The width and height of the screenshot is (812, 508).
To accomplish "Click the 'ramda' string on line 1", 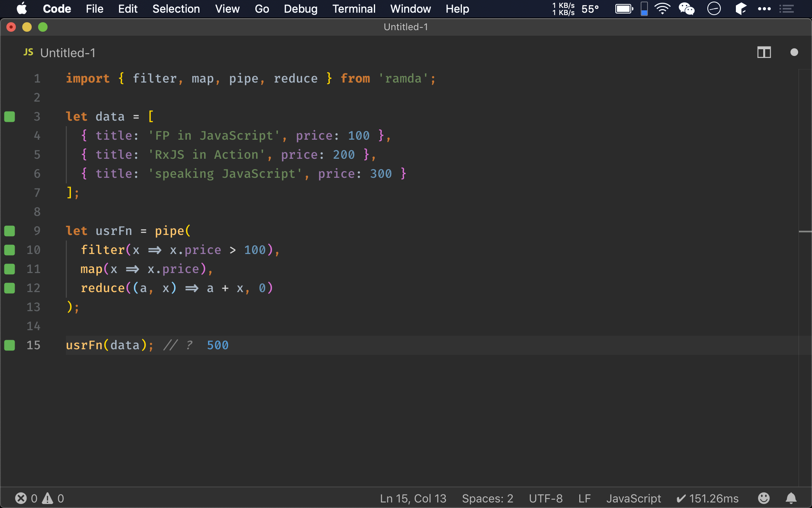I will coord(403,79).
